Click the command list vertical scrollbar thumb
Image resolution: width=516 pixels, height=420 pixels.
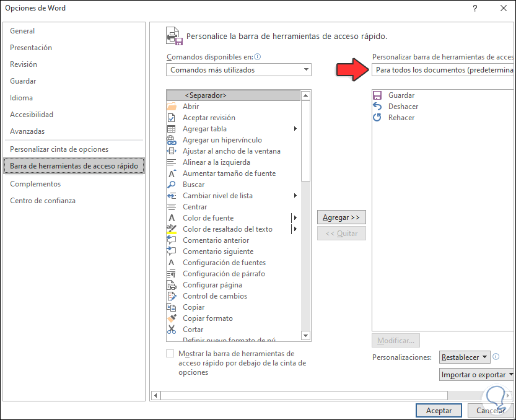[x=306, y=141]
